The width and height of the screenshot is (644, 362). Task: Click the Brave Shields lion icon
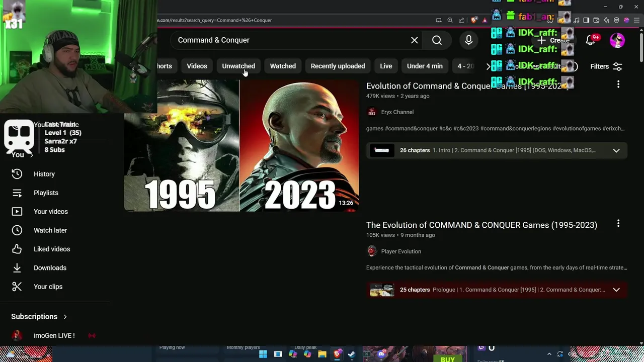click(x=474, y=20)
